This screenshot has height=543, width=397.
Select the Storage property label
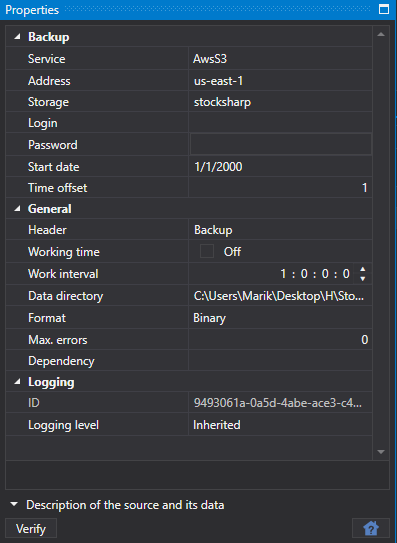coord(48,102)
